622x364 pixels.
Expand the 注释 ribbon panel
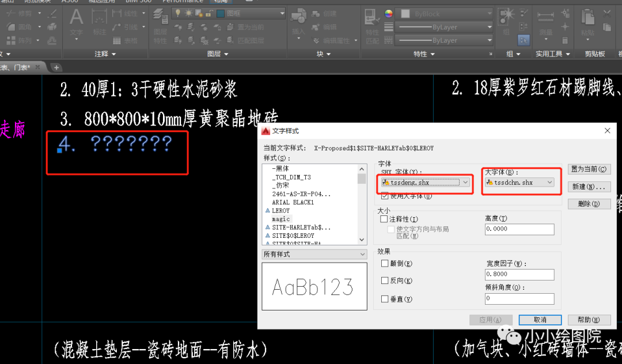point(105,54)
